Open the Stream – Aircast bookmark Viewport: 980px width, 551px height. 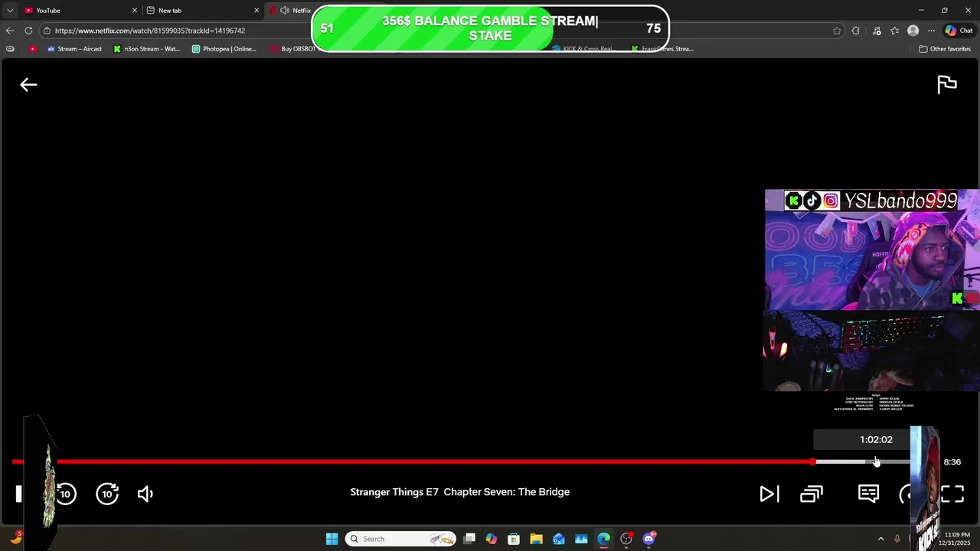click(74, 49)
